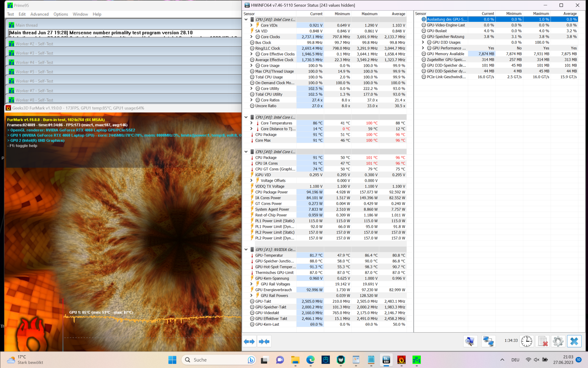The height and width of the screenshot is (368, 588).
Task: Expand the GPU D3D Usages row
Action: coord(423,42)
